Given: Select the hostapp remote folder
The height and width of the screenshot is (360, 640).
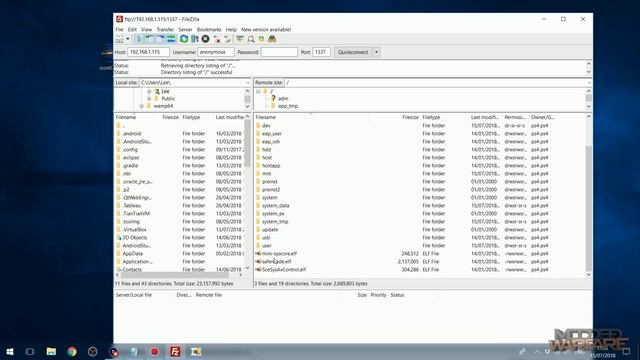Looking at the screenshot, I should [271, 166].
